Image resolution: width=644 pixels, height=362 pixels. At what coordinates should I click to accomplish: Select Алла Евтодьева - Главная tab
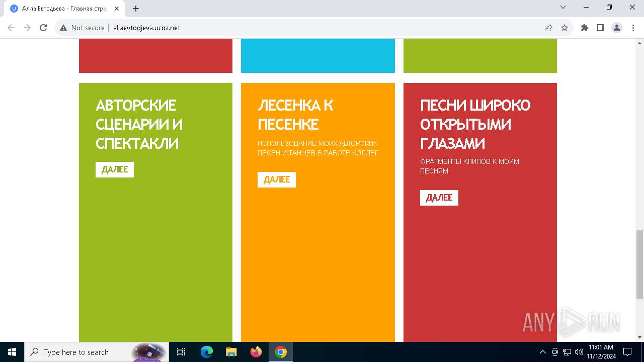point(64,8)
